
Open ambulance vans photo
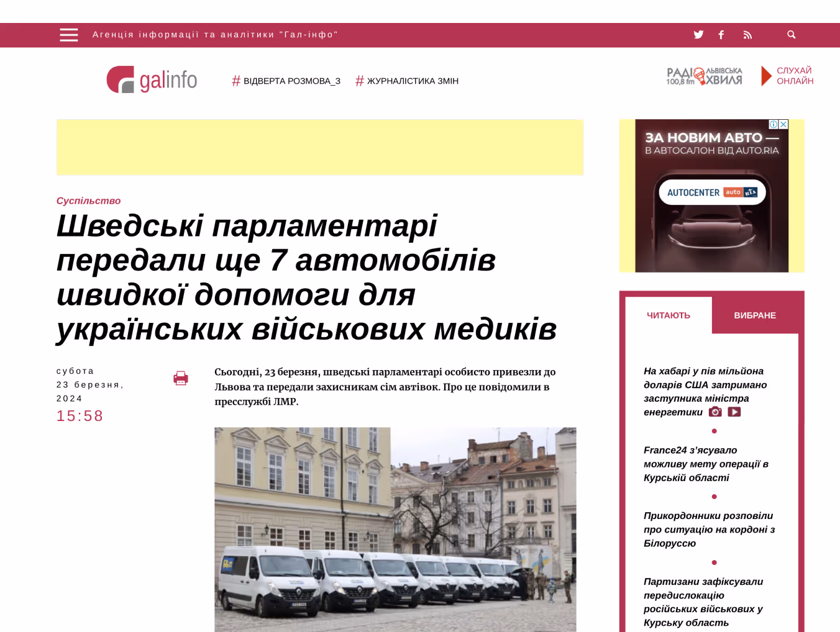coord(395,530)
